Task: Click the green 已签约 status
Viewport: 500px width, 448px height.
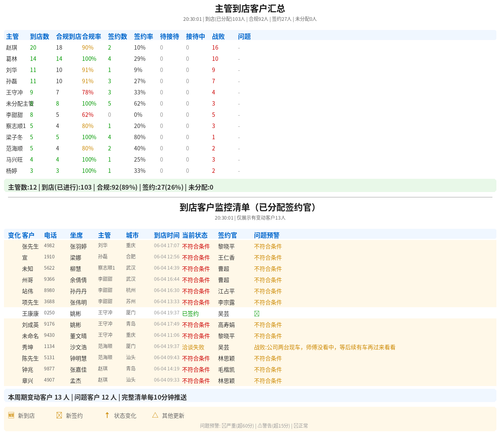Action: [190, 314]
